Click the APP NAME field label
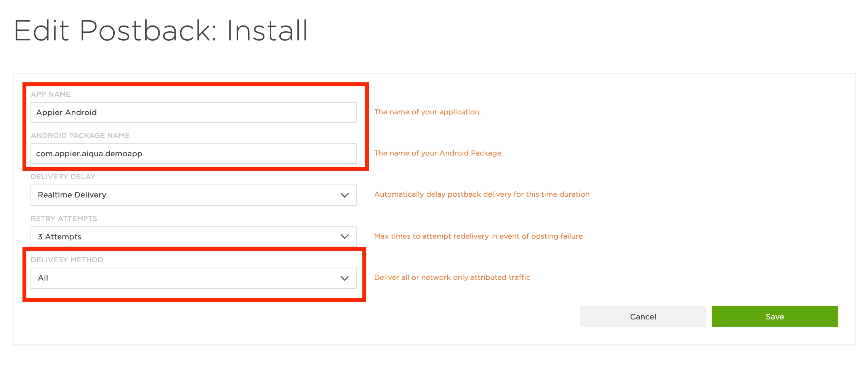The image size is (868, 369). click(51, 94)
